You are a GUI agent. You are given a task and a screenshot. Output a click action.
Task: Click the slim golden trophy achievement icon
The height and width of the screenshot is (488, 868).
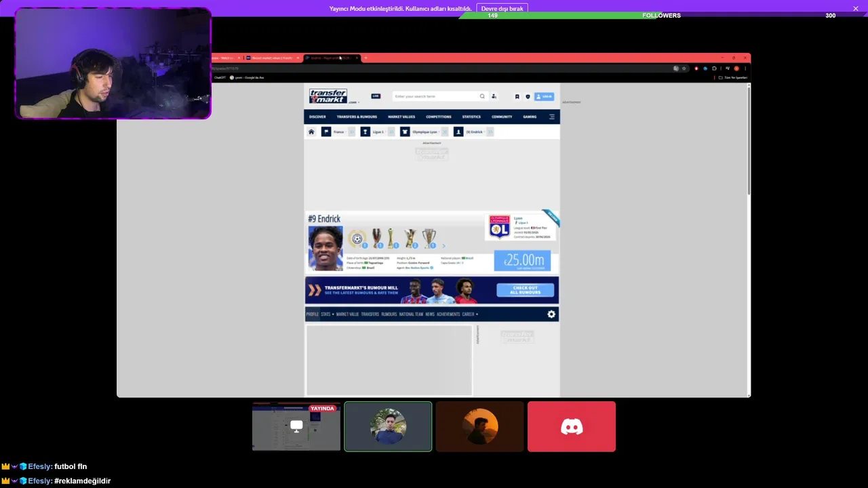[391, 239]
